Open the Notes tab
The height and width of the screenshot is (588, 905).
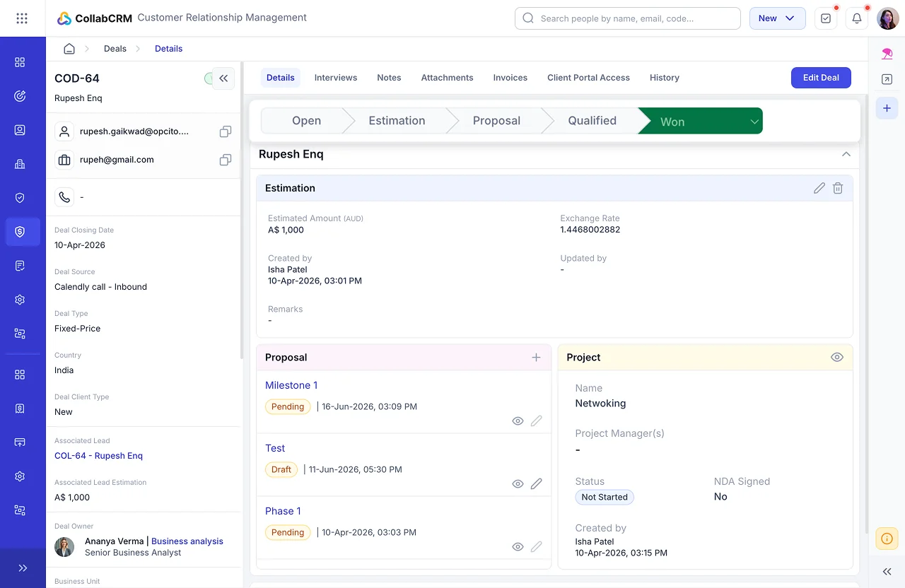click(389, 78)
